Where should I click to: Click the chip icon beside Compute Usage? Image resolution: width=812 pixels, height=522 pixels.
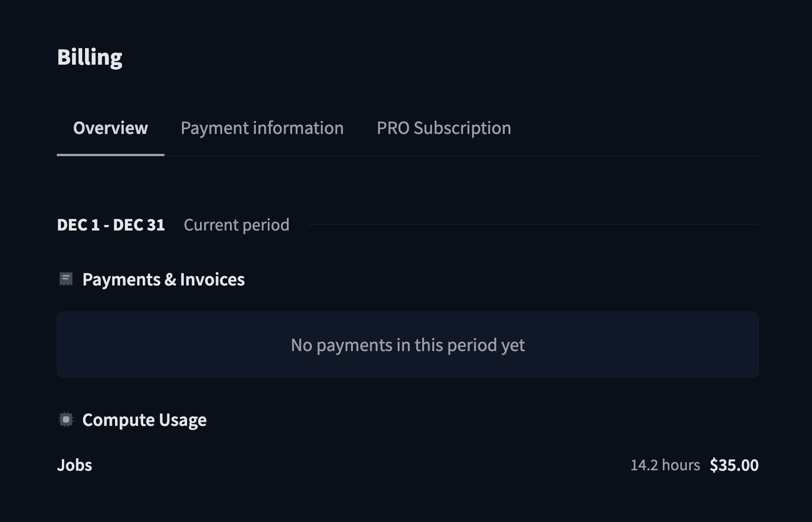pos(66,419)
